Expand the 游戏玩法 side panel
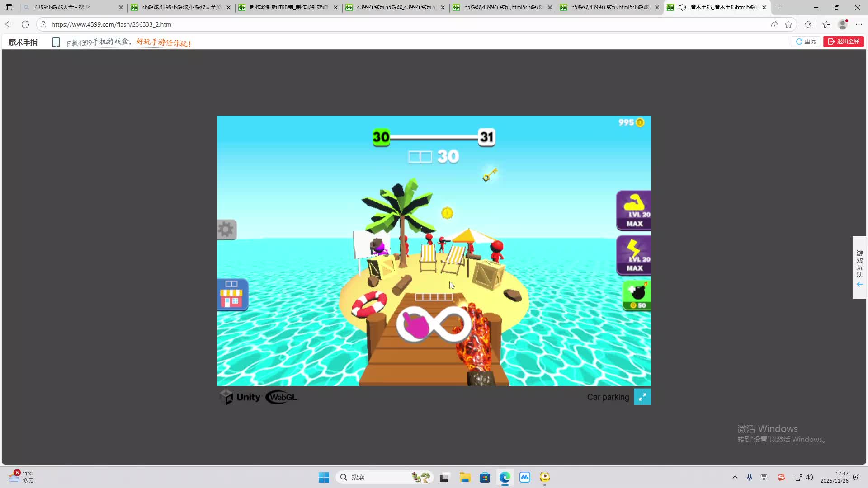 coord(859,267)
